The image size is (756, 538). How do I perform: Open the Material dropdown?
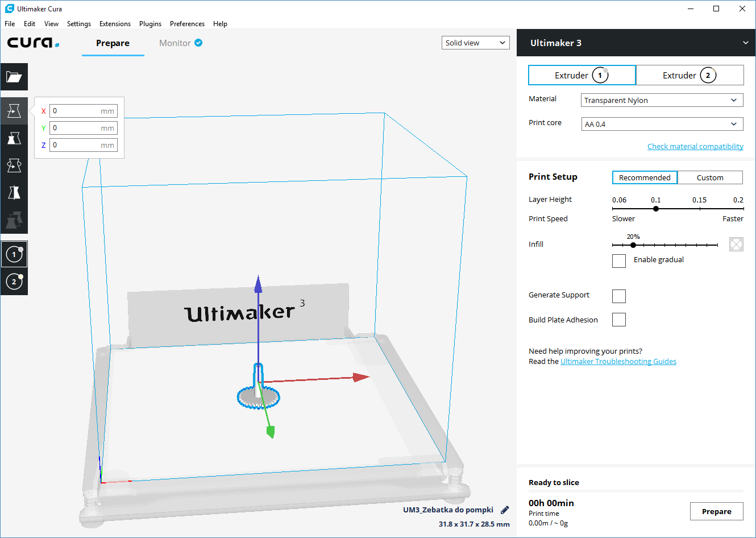[662, 100]
